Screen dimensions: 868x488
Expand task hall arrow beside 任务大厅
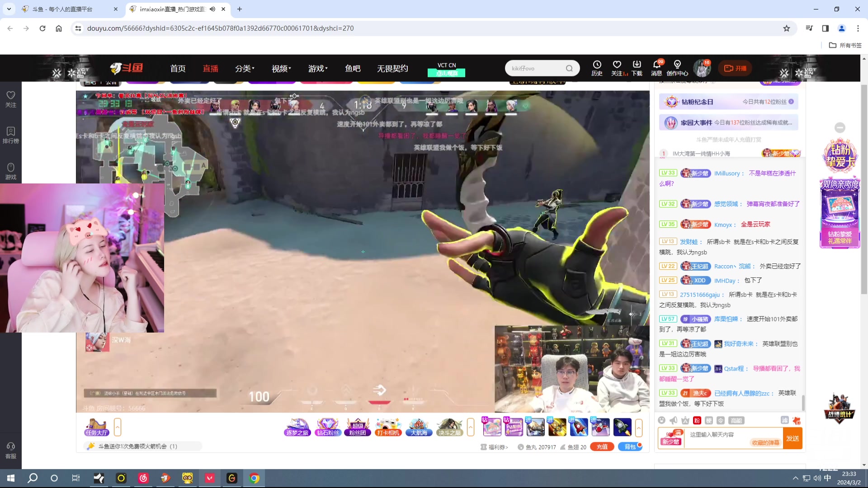pyautogui.click(x=118, y=427)
